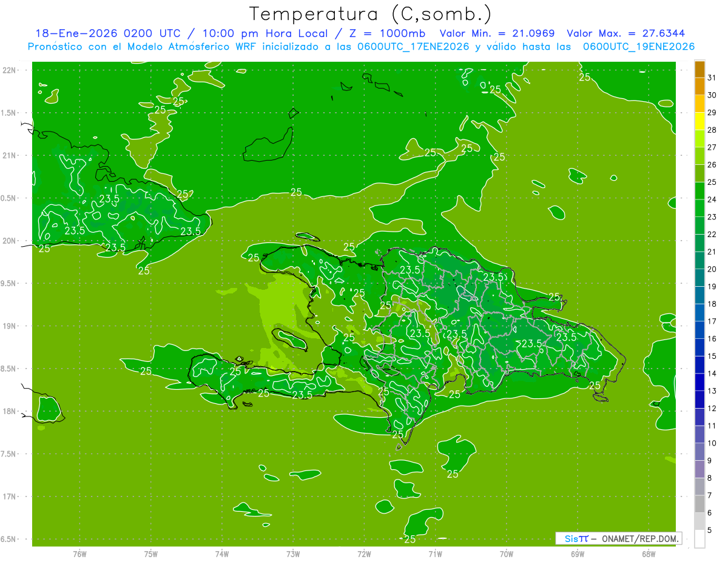The width and height of the screenshot is (728, 562).
Task: Click the color scale label "28"
Action: coord(712,130)
